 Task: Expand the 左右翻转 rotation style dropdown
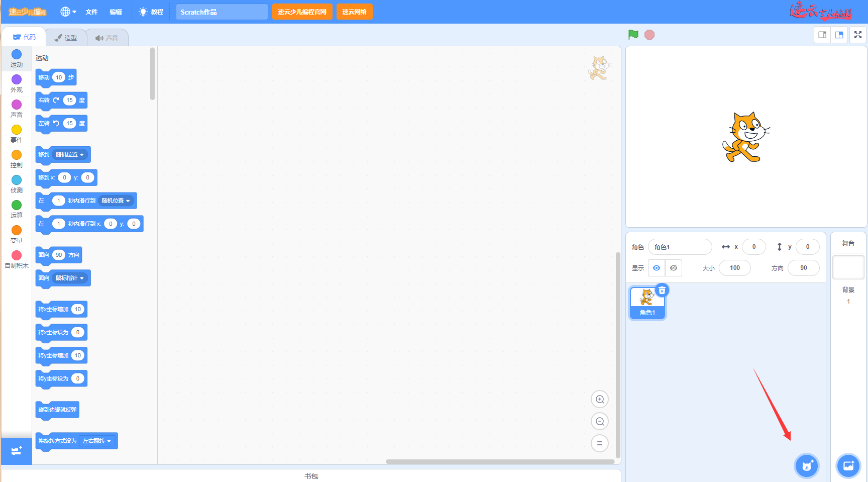97,441
